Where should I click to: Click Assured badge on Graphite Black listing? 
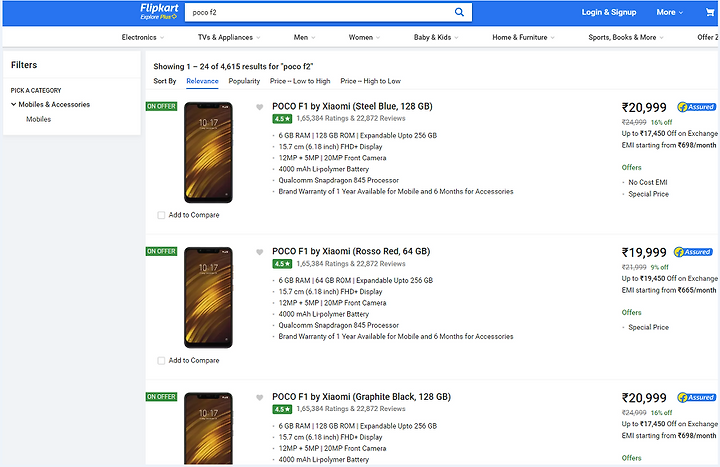point(696,398)
